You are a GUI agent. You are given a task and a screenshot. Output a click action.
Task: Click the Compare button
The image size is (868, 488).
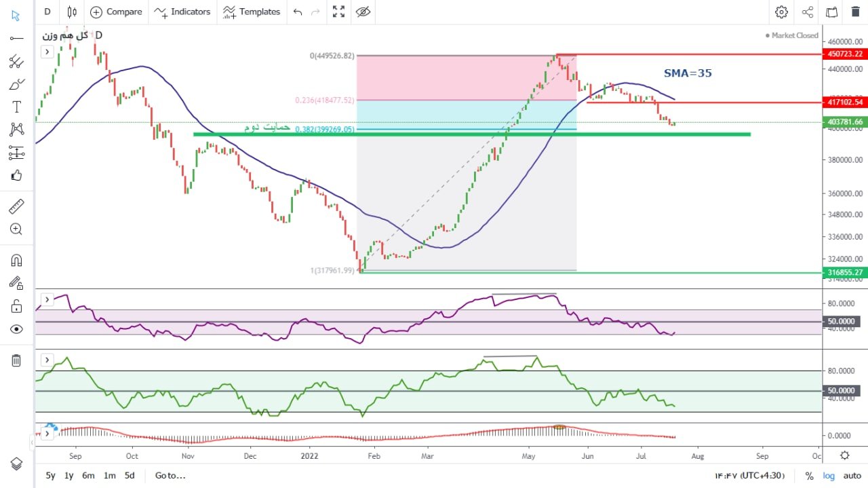[116, 12]
